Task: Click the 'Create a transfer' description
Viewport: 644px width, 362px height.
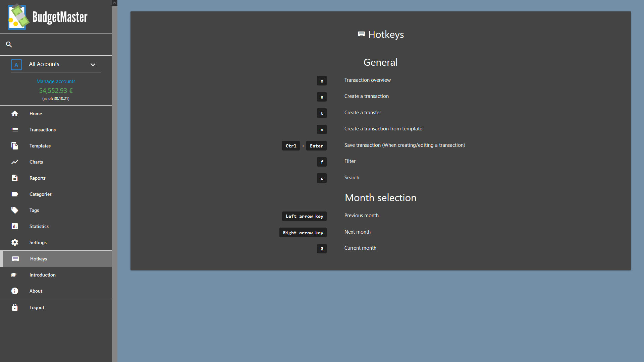Action: click(363, 113)
